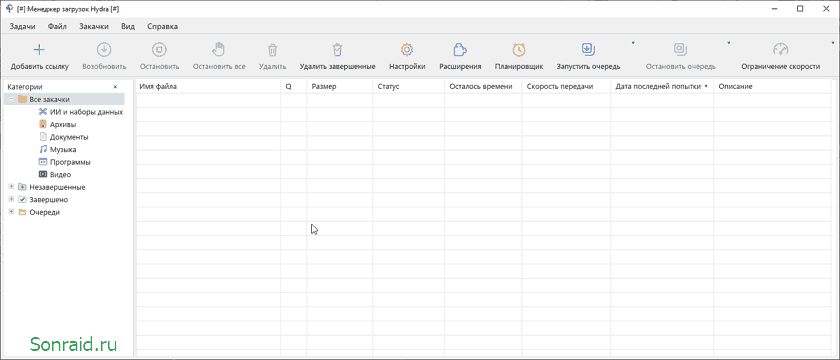The width and height of the screenshot is (840, 360).
Task: Open the Файл menu
Action: click(57, 26)
